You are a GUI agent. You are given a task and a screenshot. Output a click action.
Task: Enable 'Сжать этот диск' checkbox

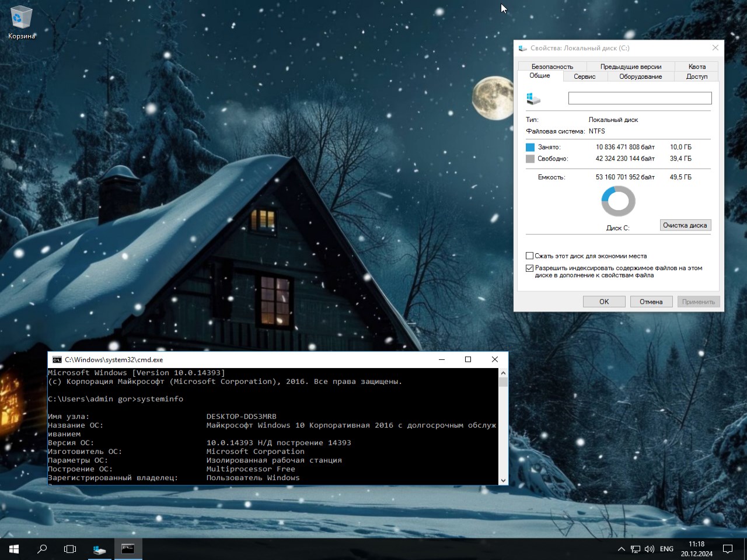click(530, 256)
